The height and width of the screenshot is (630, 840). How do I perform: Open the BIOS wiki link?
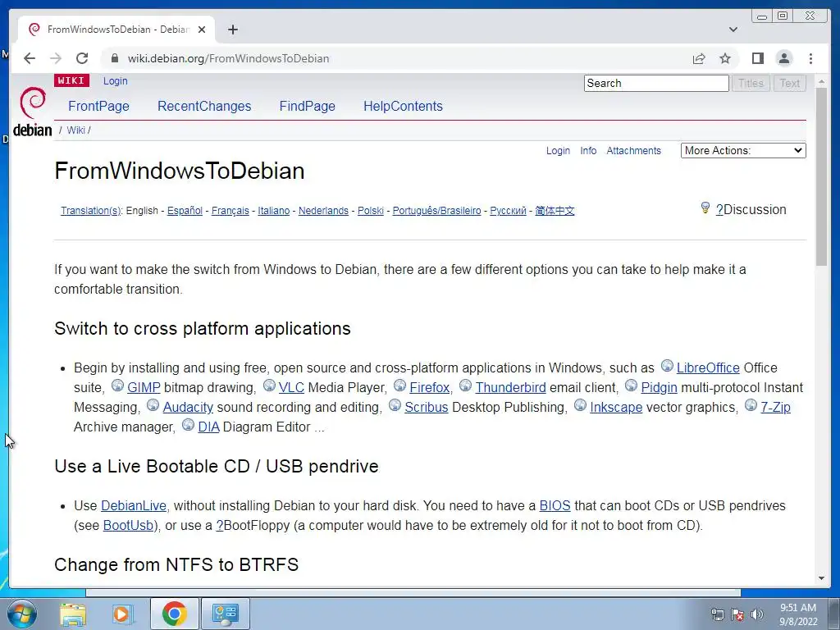555,505
